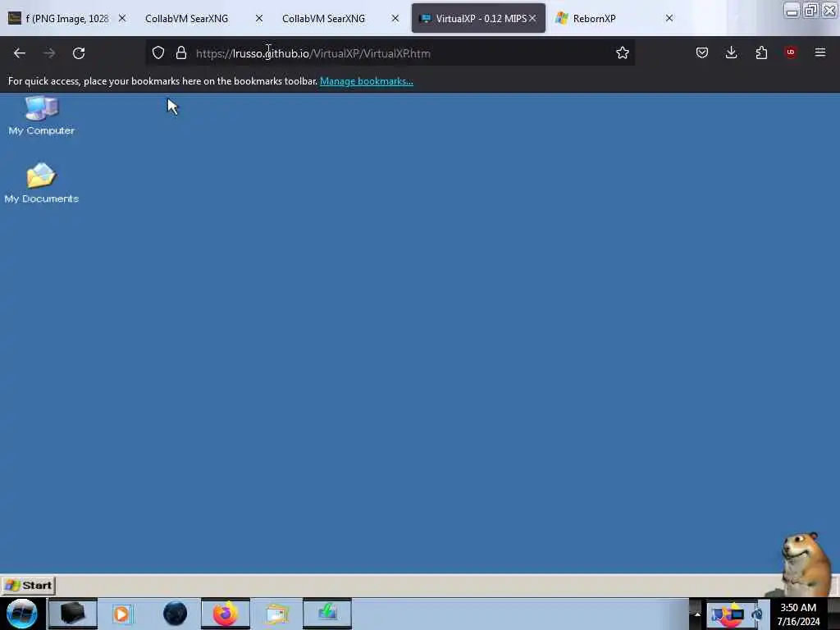The image size is (840, 630).
Task: Click the green arrow installer taskbar icon
Action: coord(327,614)
